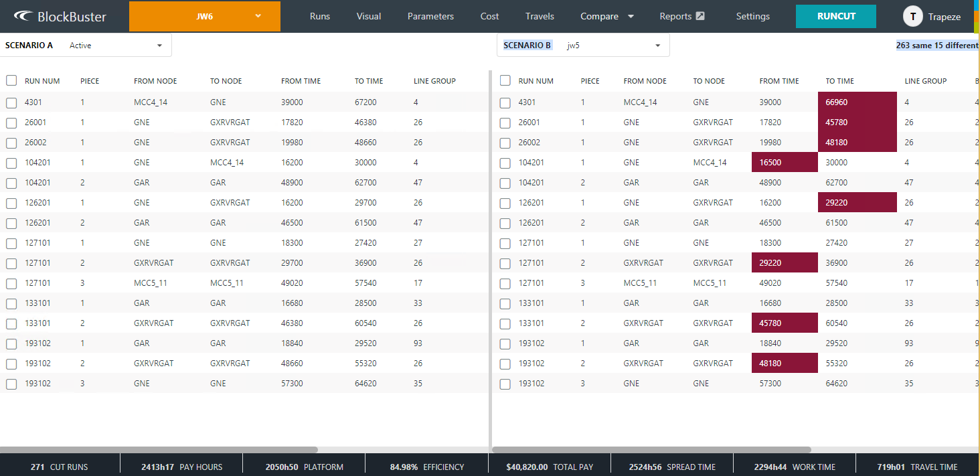Open the Settings page

752,16
